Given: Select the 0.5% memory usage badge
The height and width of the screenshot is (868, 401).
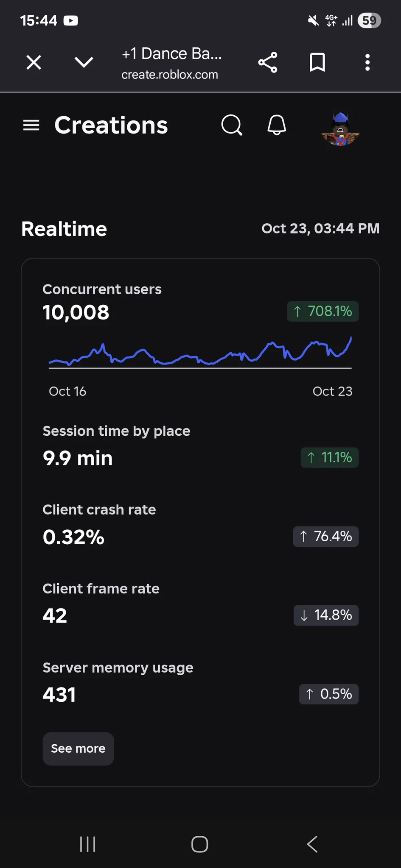Looking at the screenshot, I should coord(329,694).
